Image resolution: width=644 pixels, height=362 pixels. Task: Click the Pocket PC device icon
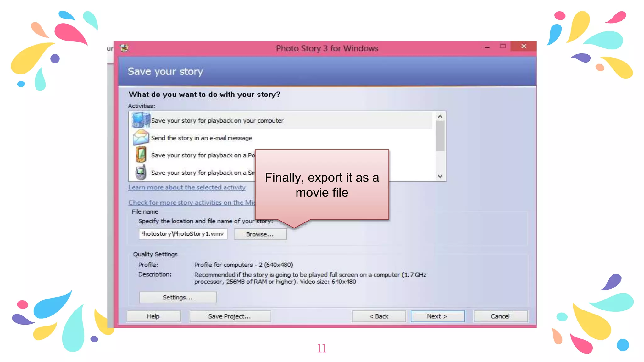tap(141, 155)
